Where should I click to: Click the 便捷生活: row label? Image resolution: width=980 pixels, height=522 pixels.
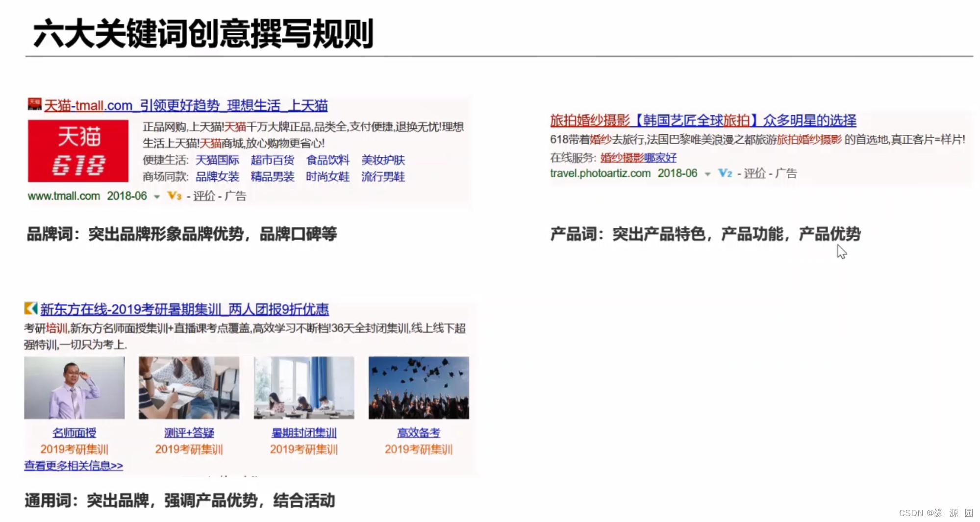[x=166, y=160]
